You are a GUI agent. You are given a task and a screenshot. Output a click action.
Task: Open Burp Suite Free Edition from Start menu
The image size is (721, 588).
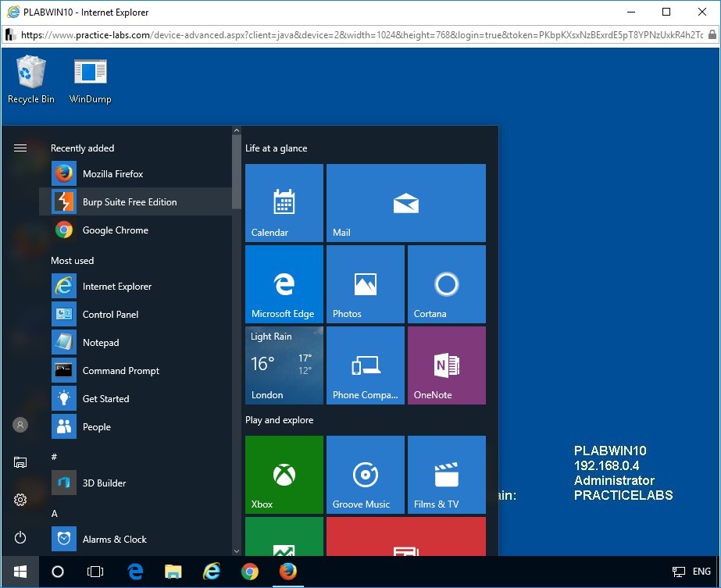tap(130, 202)
